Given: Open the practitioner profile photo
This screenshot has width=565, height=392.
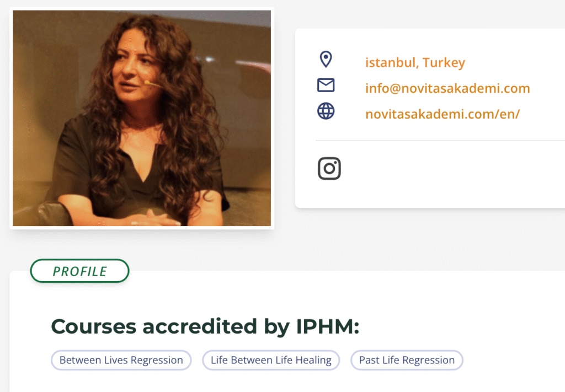Looking at the screenshot, I should [142, 118].
